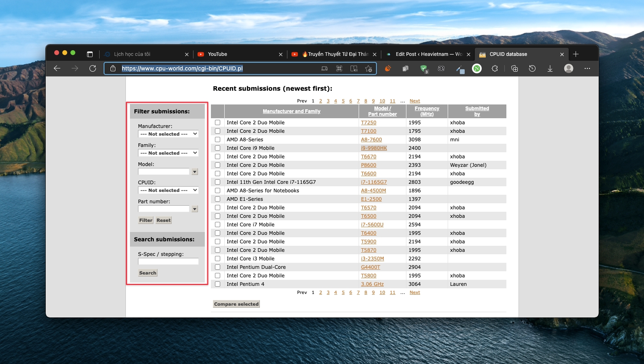The height and width of the screenshot is (364, 644).
Task: Open the read aloud icon in address bar
Action: pos(354,68)
